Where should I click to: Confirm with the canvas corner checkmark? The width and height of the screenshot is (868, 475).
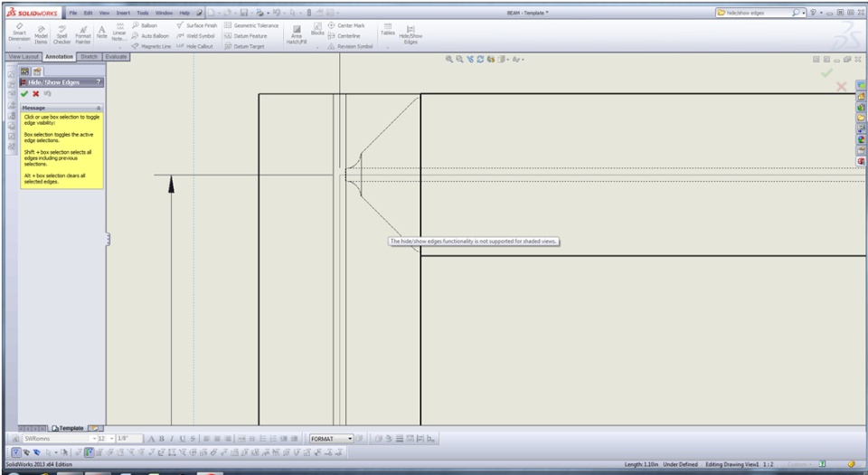click(826, 73)
